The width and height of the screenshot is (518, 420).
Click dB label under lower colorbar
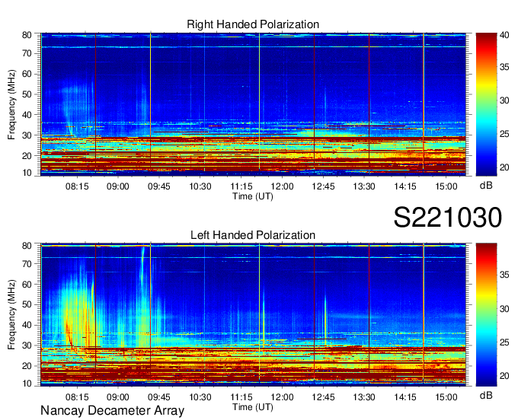pos(486,396)
